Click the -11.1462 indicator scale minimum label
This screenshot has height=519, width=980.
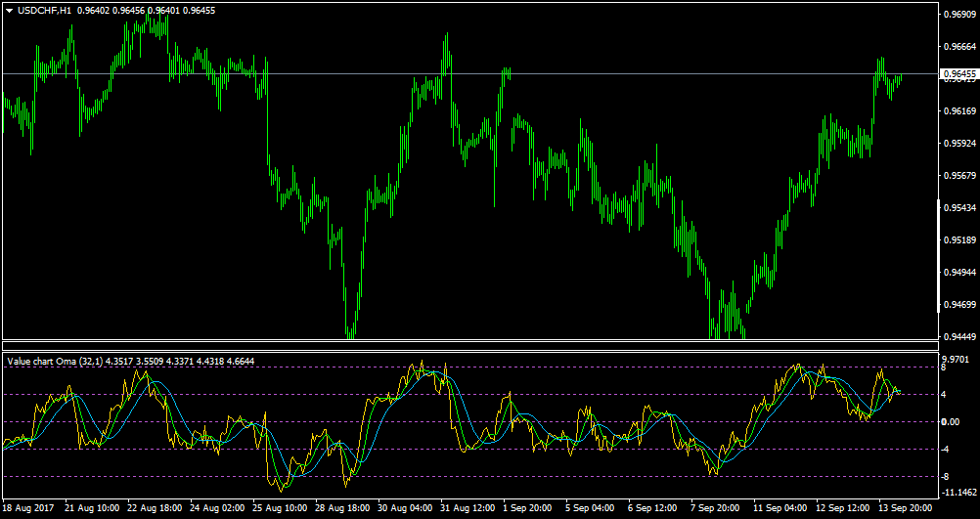coord(958,493)
